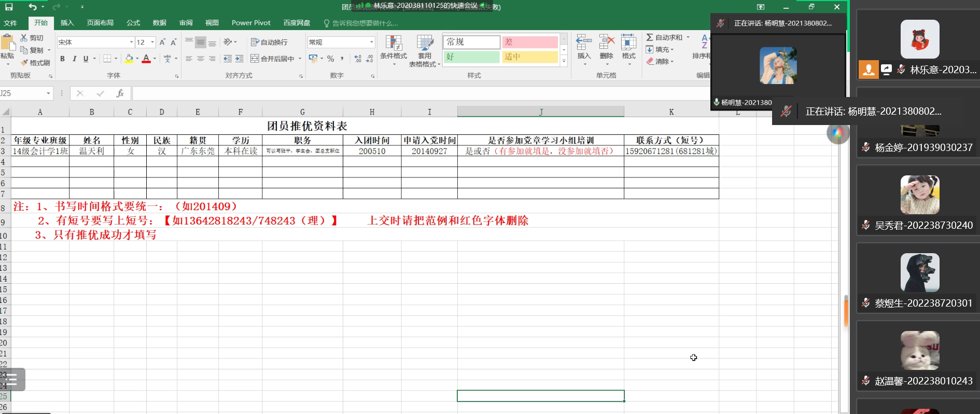Screen dimensions: 980x414
Task: Click the 插入 insert cells icon
Action: pyautogui.click(x=584, y=43)
